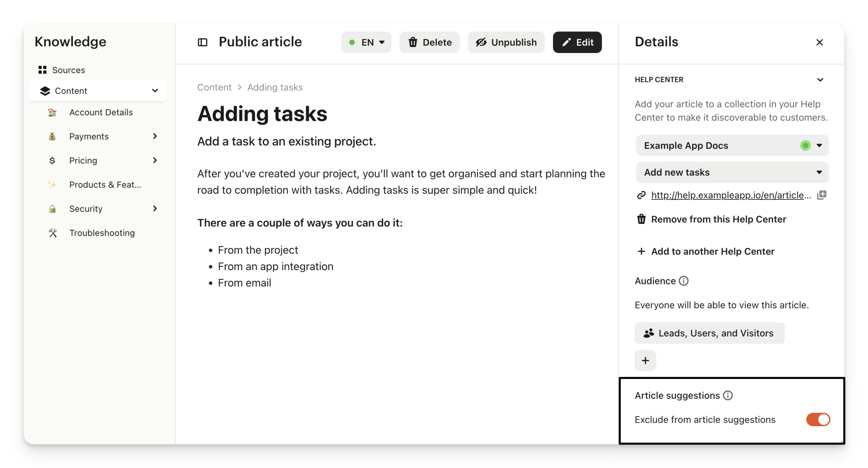
Task: Open the Sources grid icon in sidebar
Action: pyautogui.click(x=43, y=70)
